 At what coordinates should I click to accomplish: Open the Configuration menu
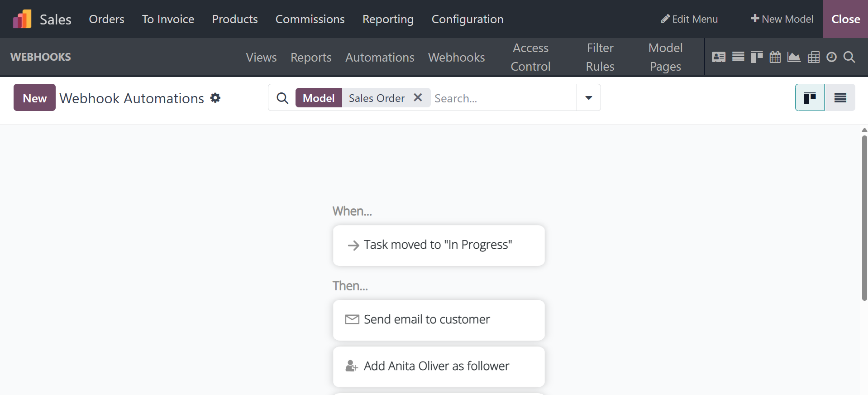pyautogui.click(x=467, y=19)
